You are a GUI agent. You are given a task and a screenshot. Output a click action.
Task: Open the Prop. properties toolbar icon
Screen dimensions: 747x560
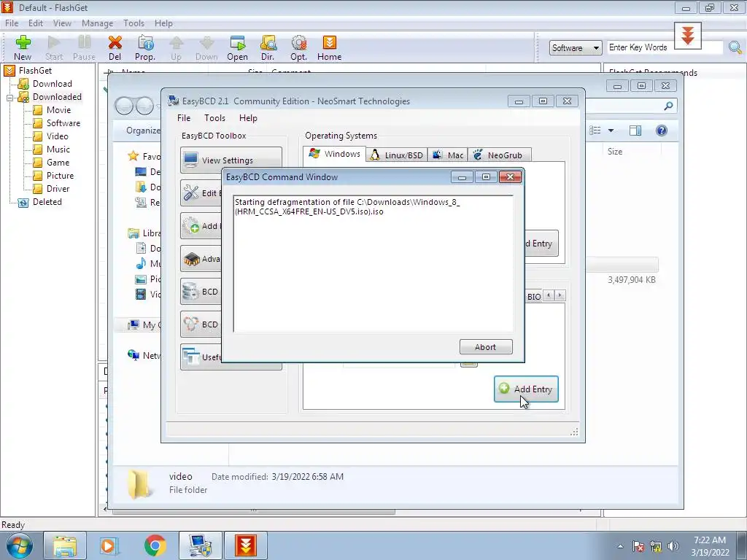pos(145,47)
